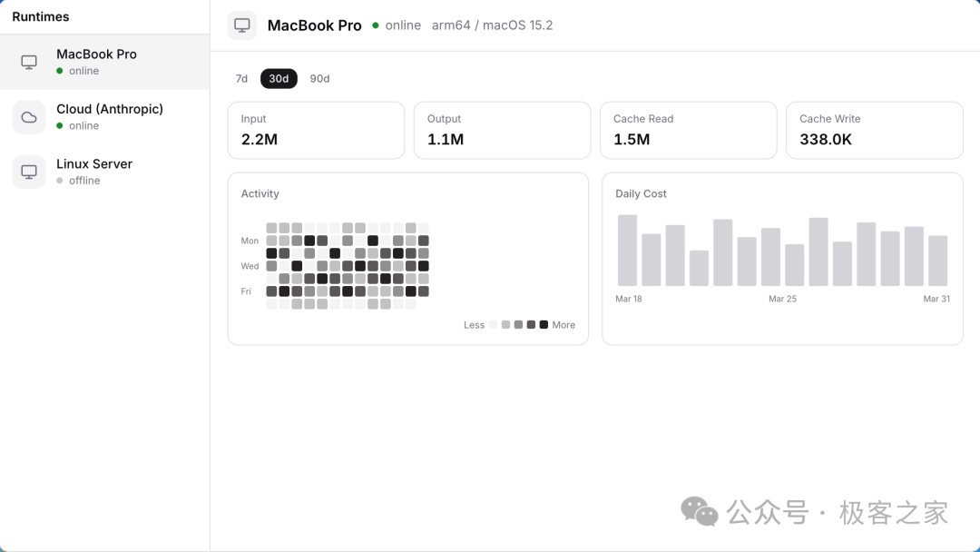Open the Cache Write stat card

[x=874, y=130]
